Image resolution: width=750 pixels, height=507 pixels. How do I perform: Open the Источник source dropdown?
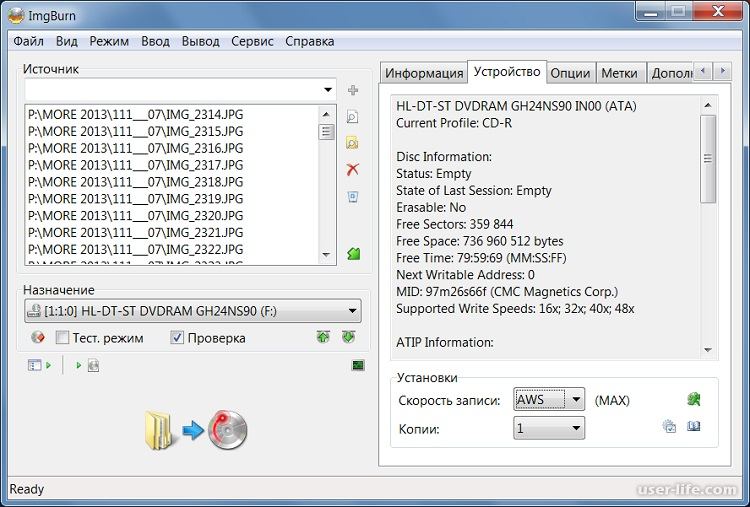328,91
